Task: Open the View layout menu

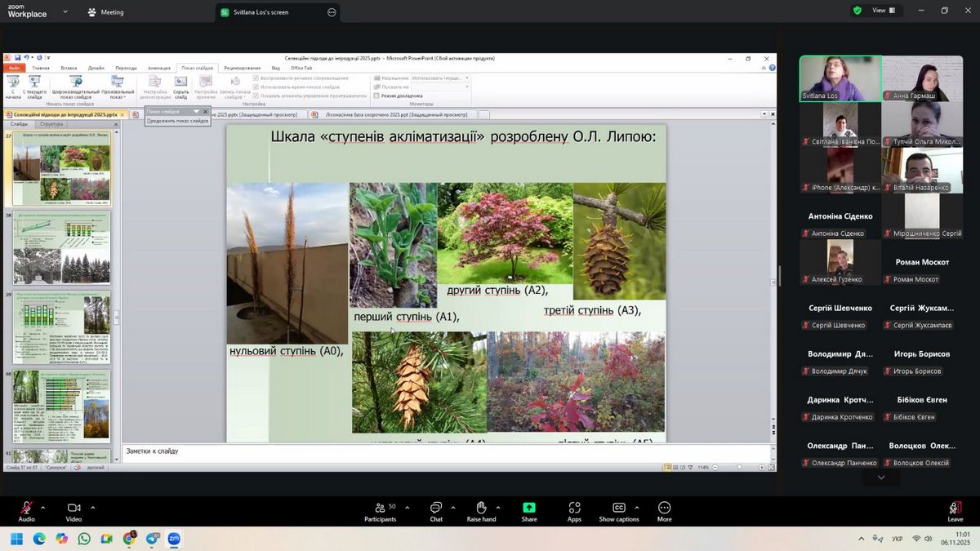Action: [884, 11]
